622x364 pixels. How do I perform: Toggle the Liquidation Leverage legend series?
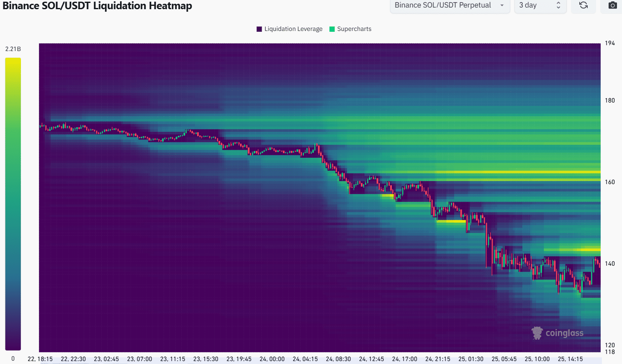click(x=290, y=29)
